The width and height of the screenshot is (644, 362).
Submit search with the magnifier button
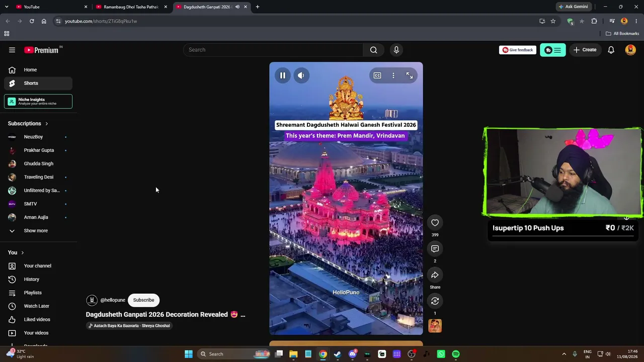[x=373, y=50]
